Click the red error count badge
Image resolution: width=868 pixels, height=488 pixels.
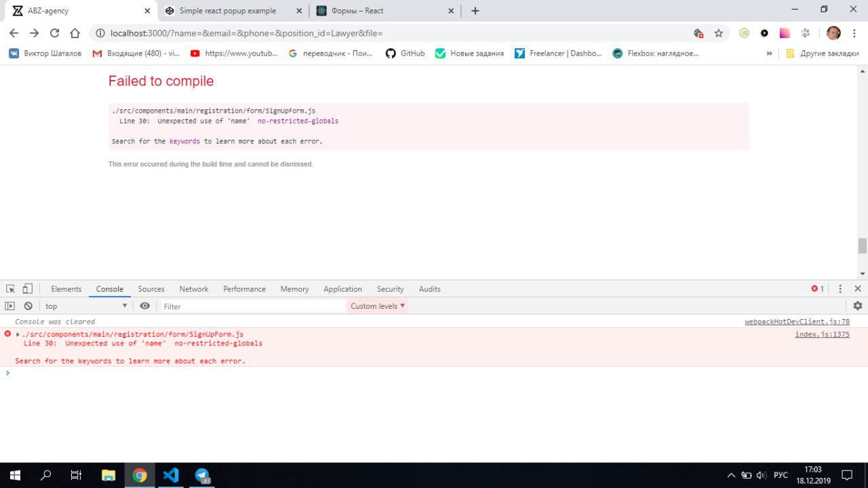tap(817, 288)
